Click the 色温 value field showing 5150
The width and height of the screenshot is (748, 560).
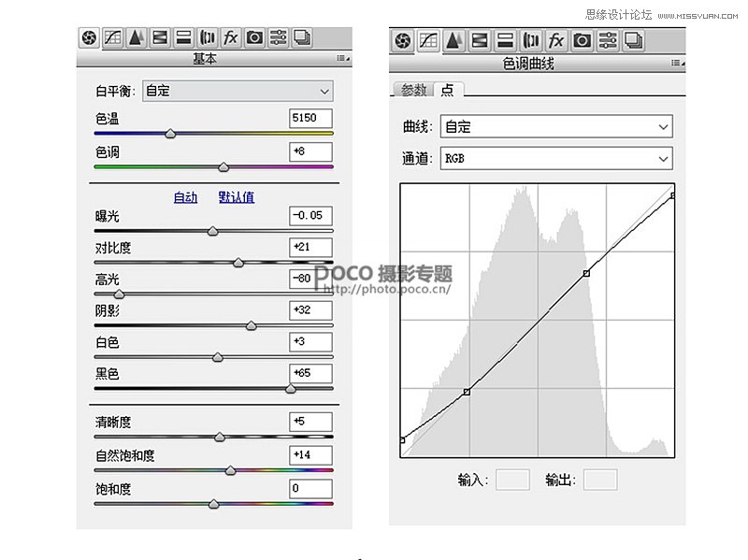click(310, 119)
